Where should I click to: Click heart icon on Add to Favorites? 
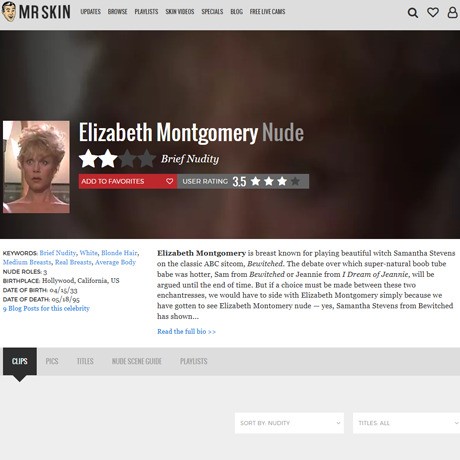point(169,181)
